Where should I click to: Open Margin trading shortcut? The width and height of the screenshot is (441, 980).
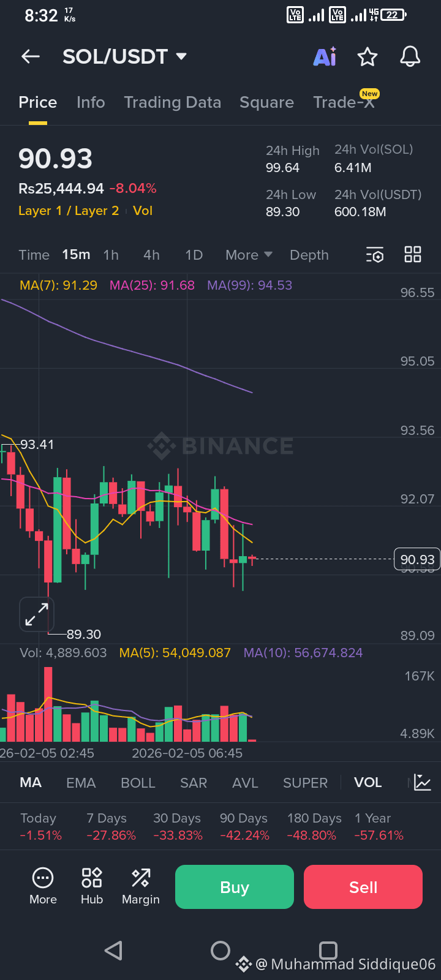point(141,886)
